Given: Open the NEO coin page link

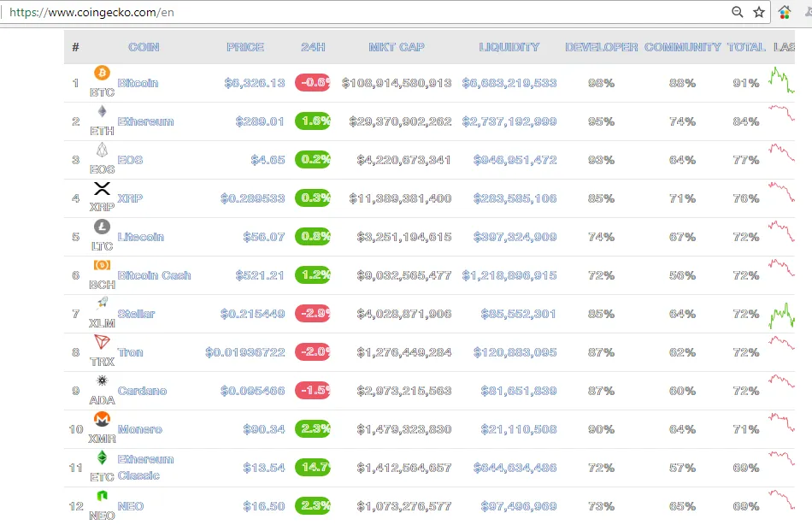Looking at the screenshot, I should click(x=131, y=506).
